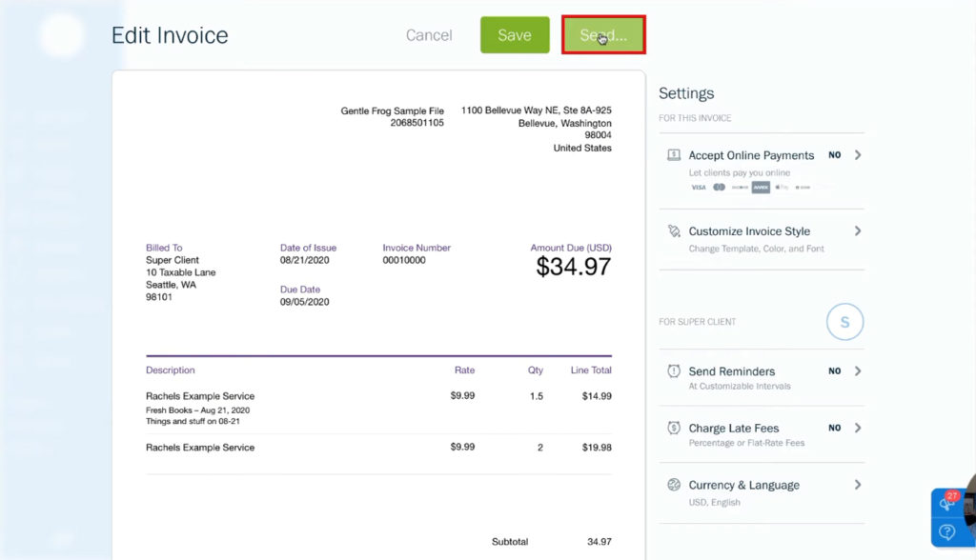
Task: Click the Mastercard circles payment swatch
Action: [721, 188]
